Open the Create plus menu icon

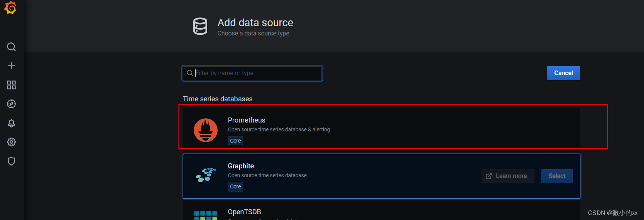coord(12,66)
